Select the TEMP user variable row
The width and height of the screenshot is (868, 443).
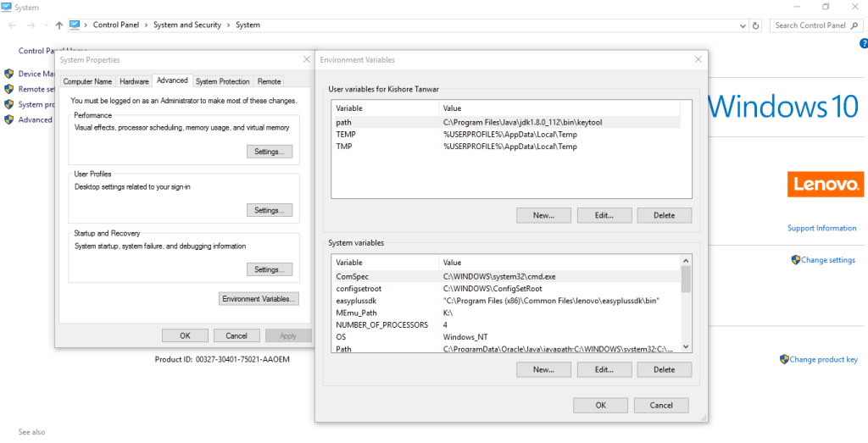506,135
